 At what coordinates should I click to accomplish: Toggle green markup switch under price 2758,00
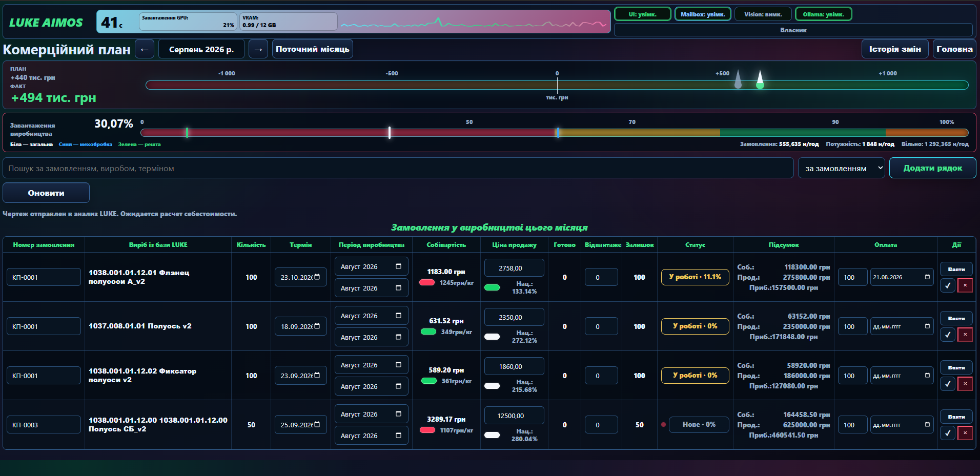(492, 287)
